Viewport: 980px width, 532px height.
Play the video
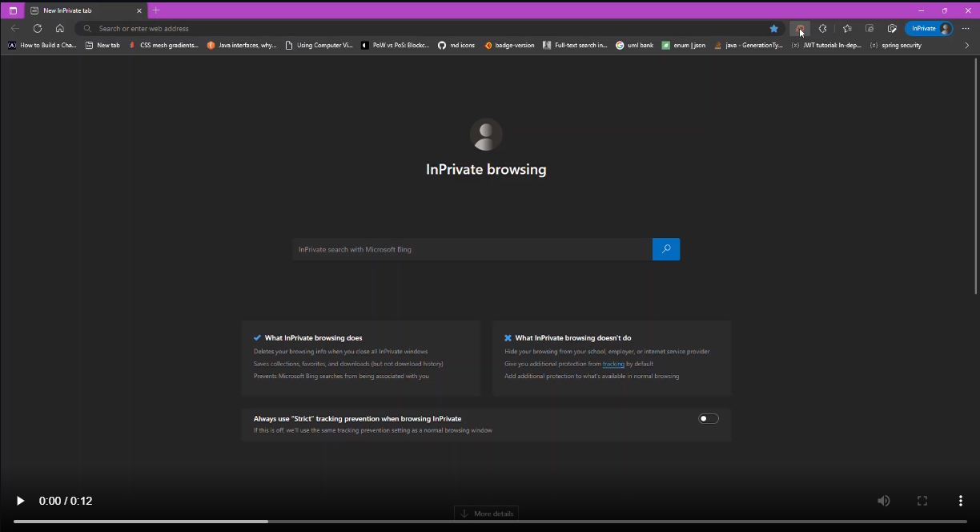21,501
